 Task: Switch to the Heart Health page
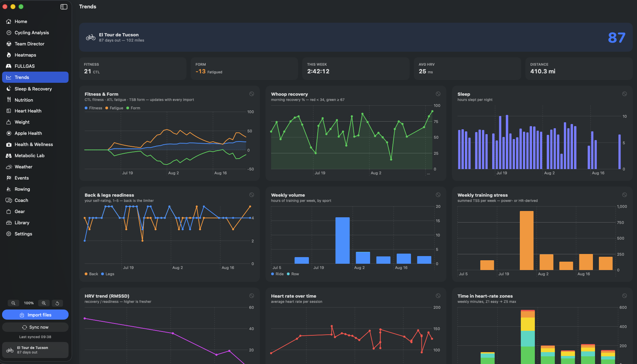pyautogui.click(x=35, y=111)
